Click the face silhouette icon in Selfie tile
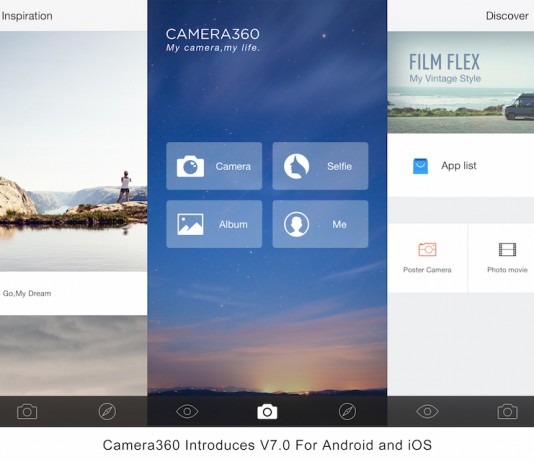The width and height of the screenshot is (534, 462). point(296,166)
